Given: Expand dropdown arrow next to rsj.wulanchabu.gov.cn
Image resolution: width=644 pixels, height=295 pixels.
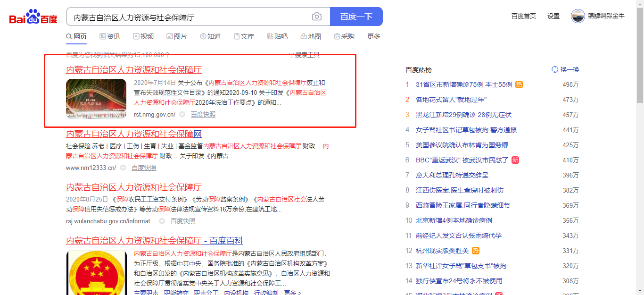Looking at the screenshot, I should [162, 221].
